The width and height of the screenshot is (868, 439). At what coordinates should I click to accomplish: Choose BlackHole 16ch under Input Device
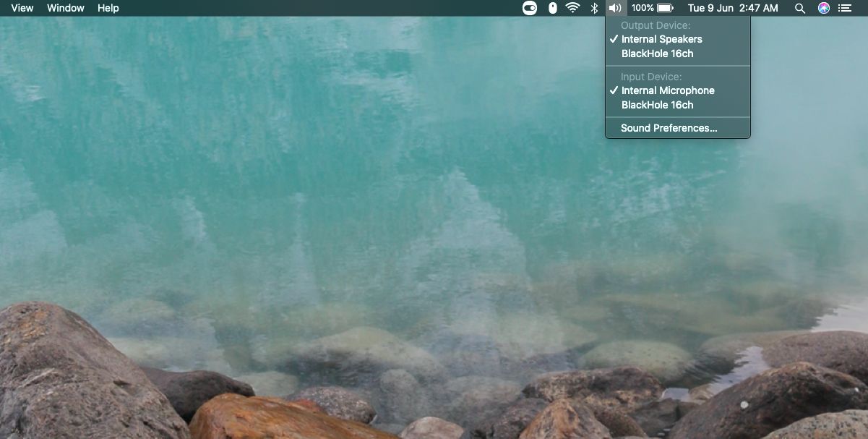click(x=678, y=105)
